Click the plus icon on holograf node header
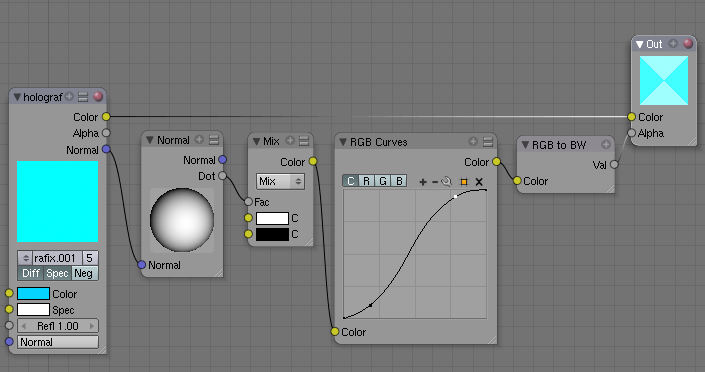Screen dimensions: 705x372 coord(69,96)
